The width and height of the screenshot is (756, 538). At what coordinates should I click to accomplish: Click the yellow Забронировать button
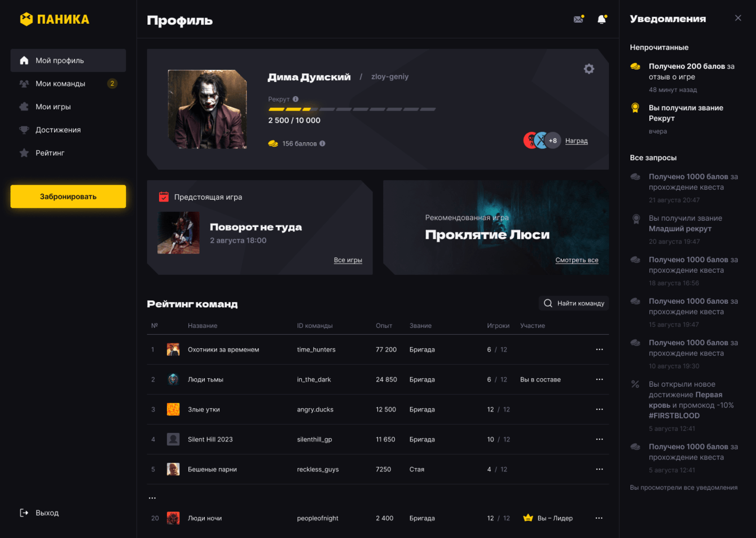68,196
